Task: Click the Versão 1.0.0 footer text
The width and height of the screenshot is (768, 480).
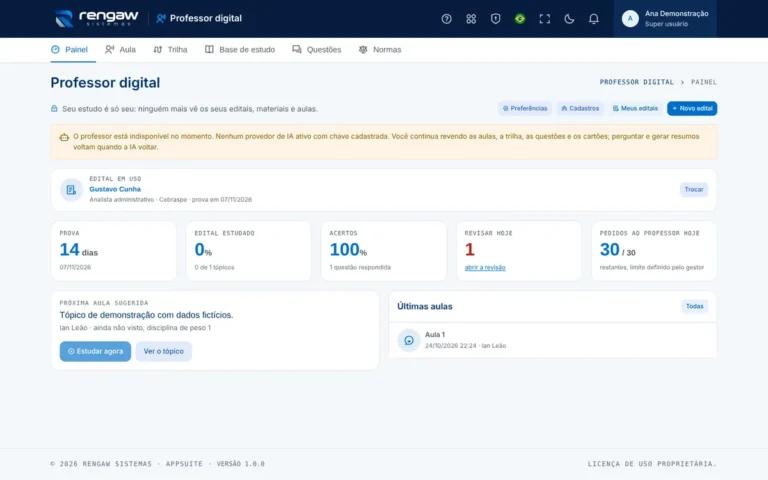Action: pos(240,464)
